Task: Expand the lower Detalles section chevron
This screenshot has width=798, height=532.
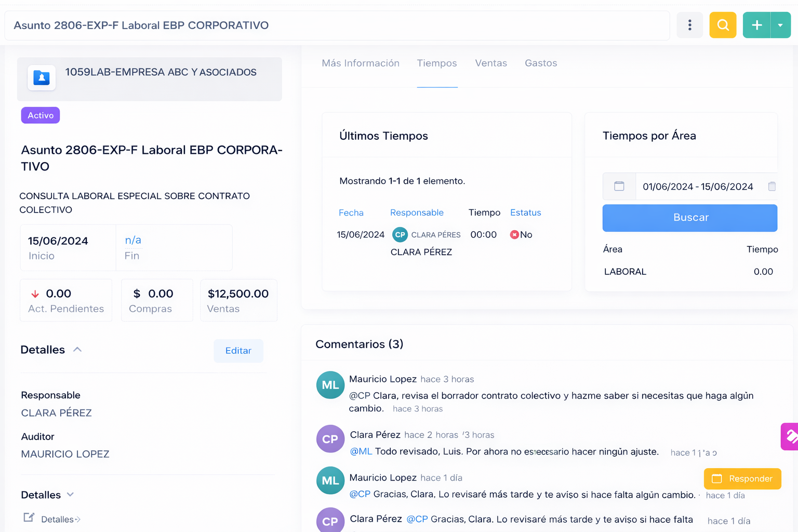Action: [71, 495]
